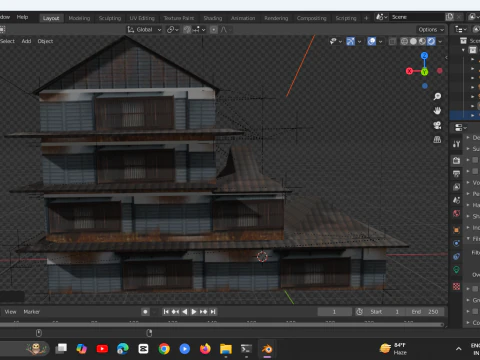Toggle camera view icon
The height and width of the screenshot is (360, 480).
click(x=437, y=125)
